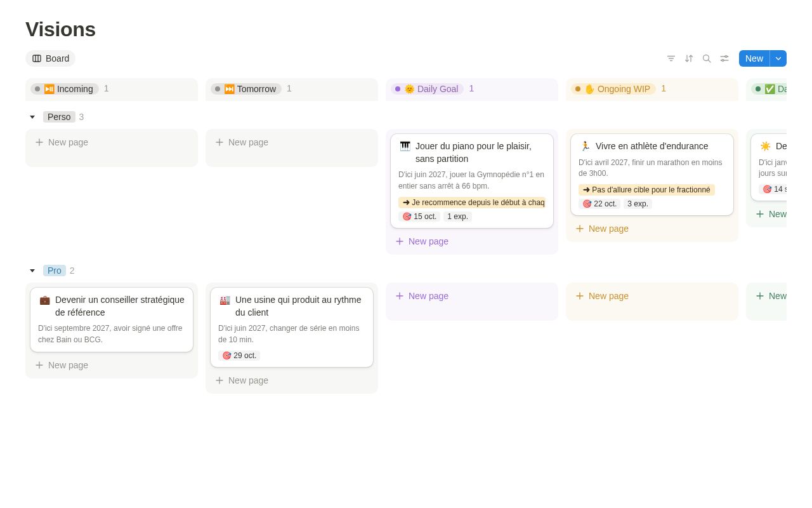Click the factory icon on Une usine card

(225, 300)
